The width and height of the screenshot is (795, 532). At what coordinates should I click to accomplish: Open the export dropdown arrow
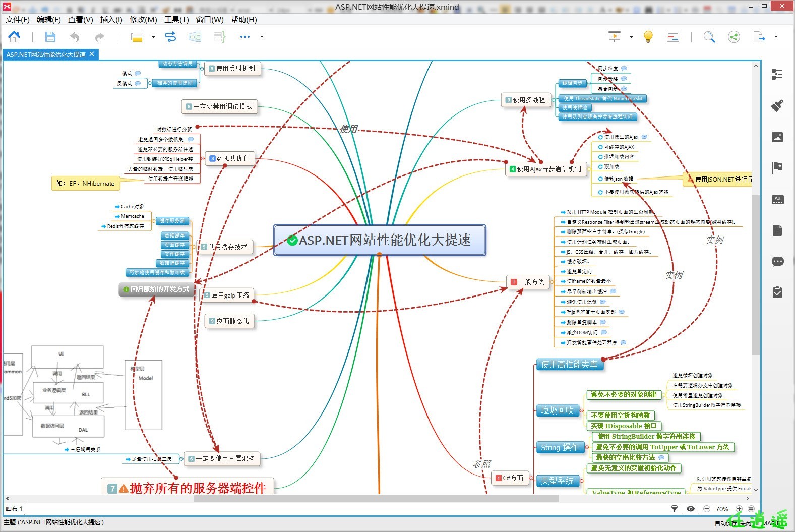pos(776,36)
